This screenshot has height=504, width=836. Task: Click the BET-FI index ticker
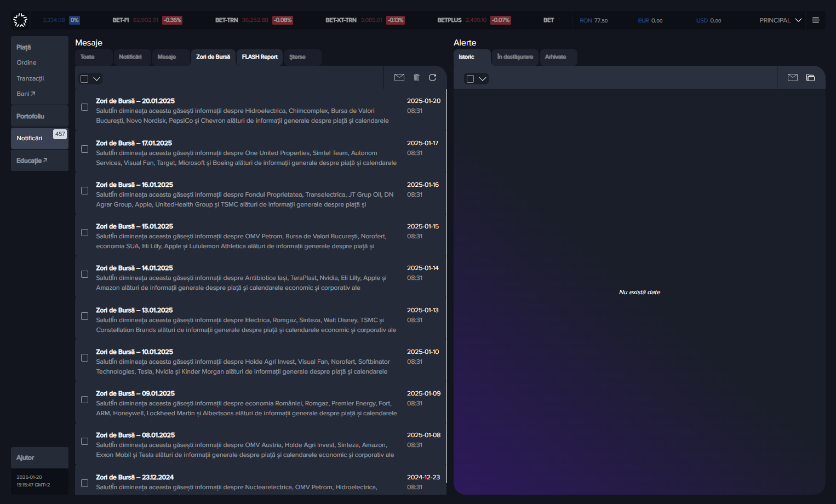(x=147, y=20)
